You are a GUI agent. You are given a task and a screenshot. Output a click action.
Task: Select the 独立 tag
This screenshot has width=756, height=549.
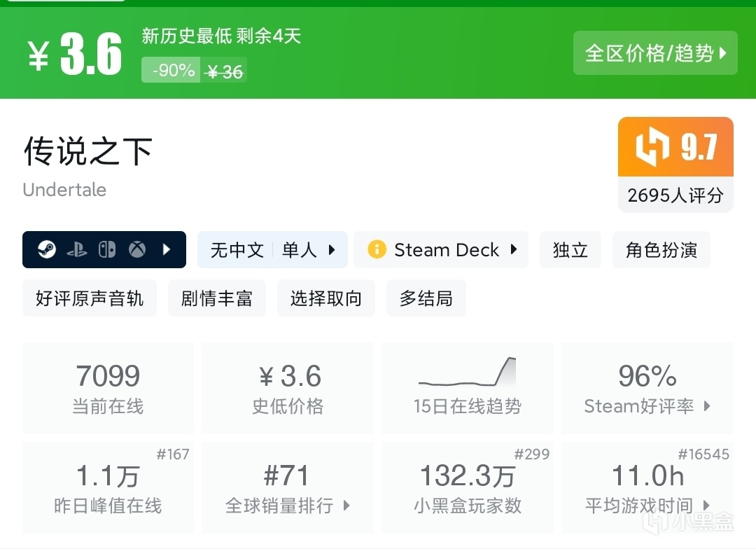(x=570, y=250)
